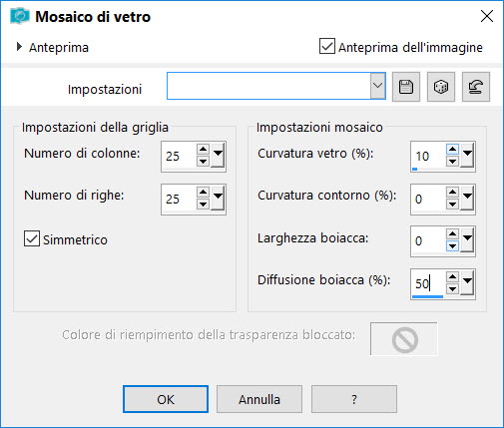Decrease Numero di righe with down arrow

[x=203, y=204]
